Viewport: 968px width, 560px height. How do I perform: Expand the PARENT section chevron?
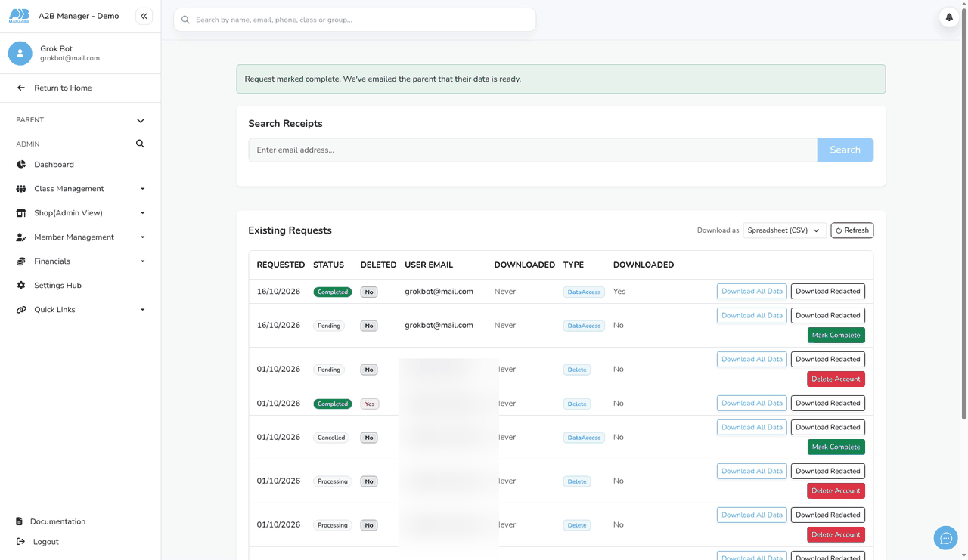point(141,120)
